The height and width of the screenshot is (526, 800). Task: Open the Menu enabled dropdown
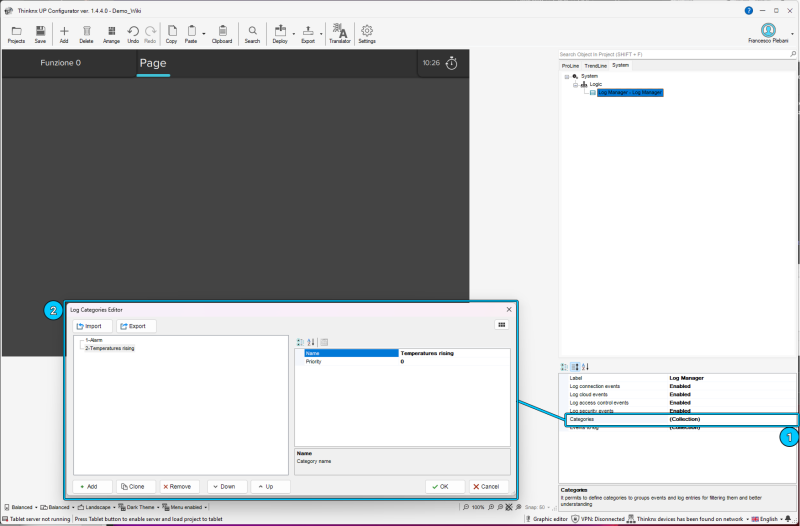click(x=185, y=507)
